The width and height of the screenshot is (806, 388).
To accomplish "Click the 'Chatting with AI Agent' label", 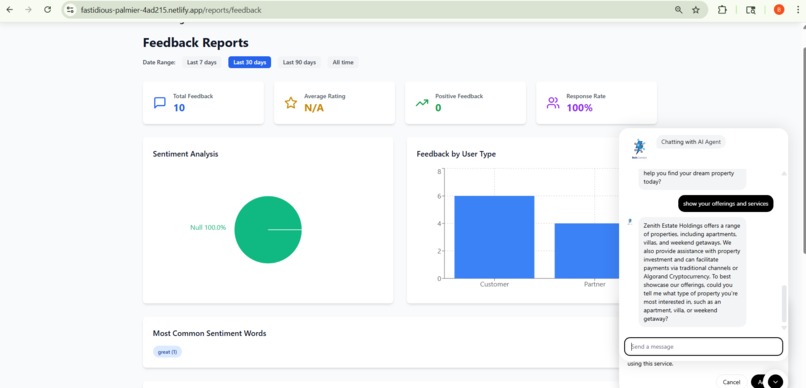I will [x=691, y=142].
